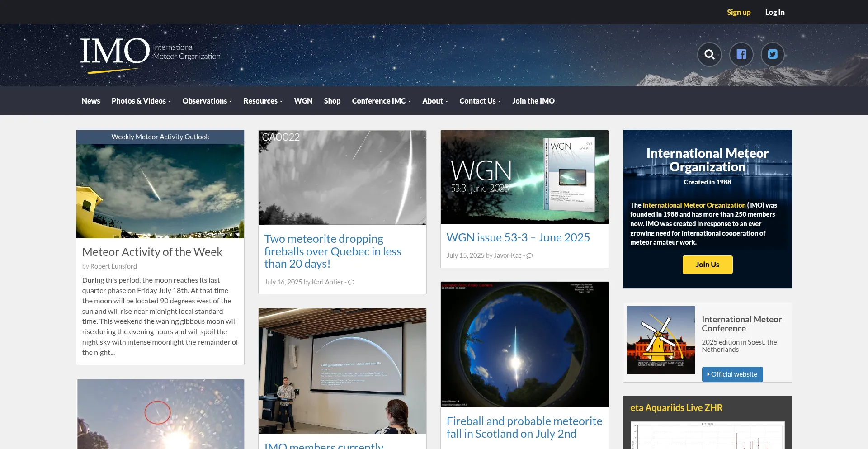Click the Log In link

[775, 12]
